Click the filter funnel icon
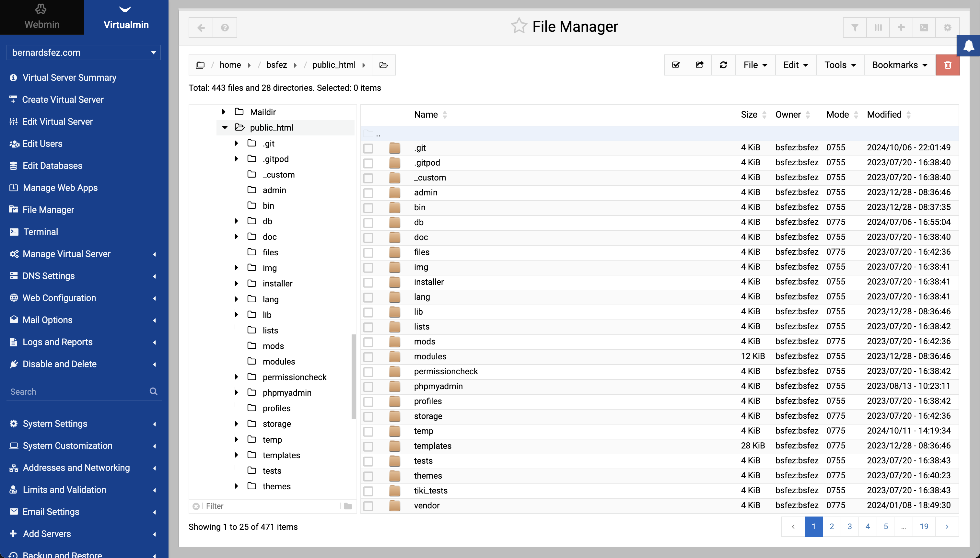 click(855, 28)
